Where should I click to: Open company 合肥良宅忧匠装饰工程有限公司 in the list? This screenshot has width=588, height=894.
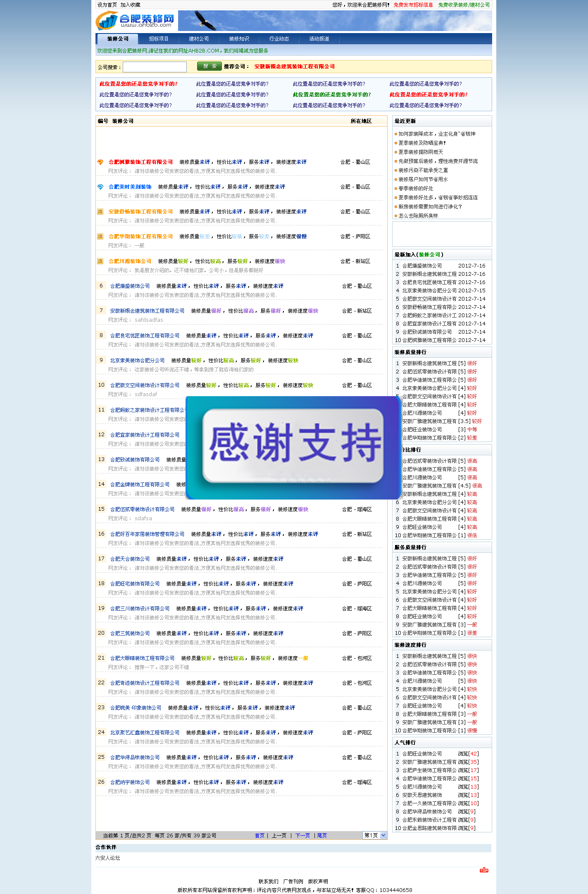click(x=145, y=336)
